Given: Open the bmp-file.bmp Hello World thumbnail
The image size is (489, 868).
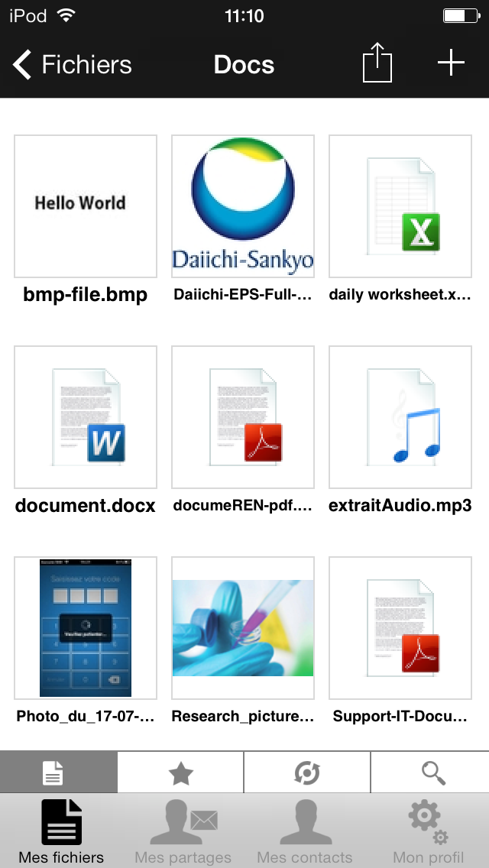Looking at the screenshot, I should pyautogui.click(x=86, y=206).
